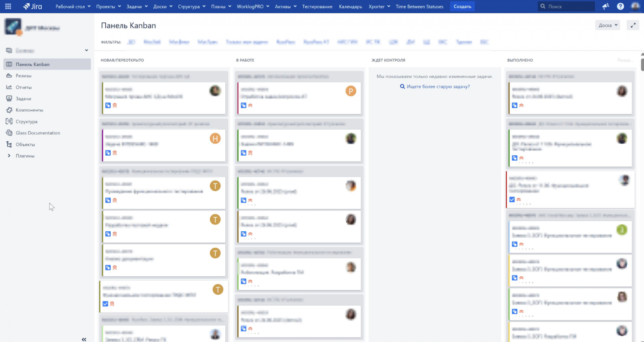Open the apps grid icon top-left
The height and width of the screenshot is (342, 644).
pos(7,6)
